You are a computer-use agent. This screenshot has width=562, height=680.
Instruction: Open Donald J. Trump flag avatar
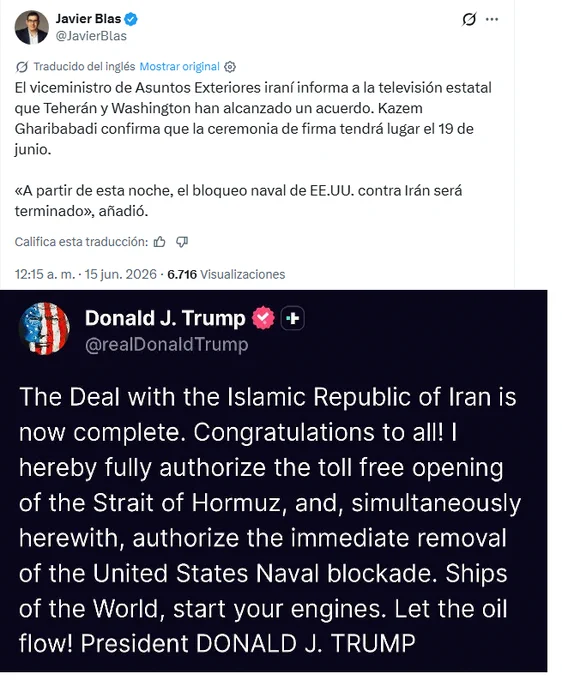pyautogui.click(x=44, y=328)
